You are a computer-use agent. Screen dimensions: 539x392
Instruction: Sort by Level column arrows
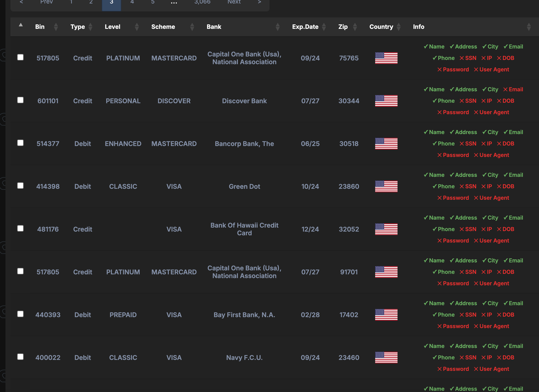click(x=137, y=27)
